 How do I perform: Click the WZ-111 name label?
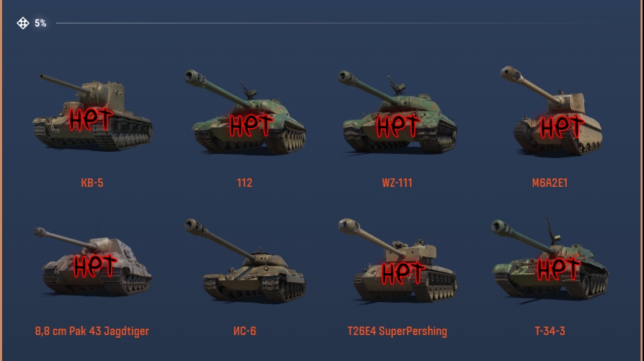click(397, 183)
